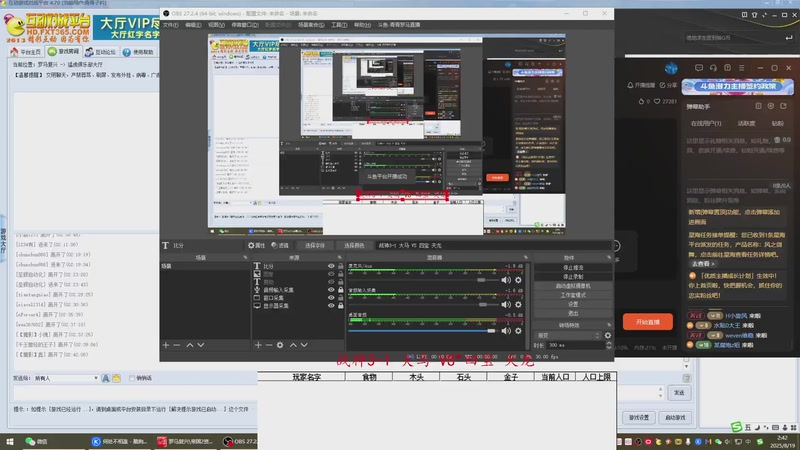This screenshot has width=800, height=450.
Task: Open the 渐变 transition type dropdown
Action: (568, 336)
